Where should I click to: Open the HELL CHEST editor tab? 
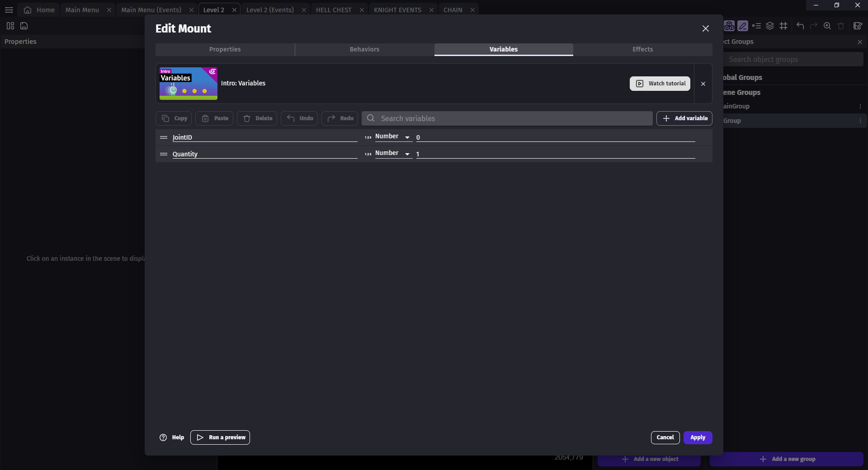334,10
